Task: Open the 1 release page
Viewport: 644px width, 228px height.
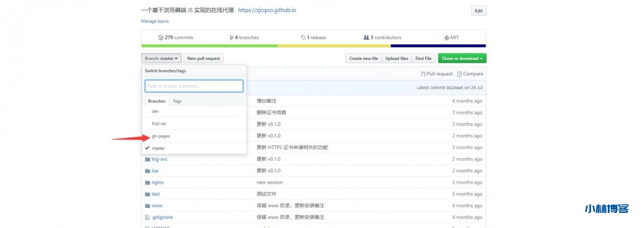Action: click(x=313, y=38)
